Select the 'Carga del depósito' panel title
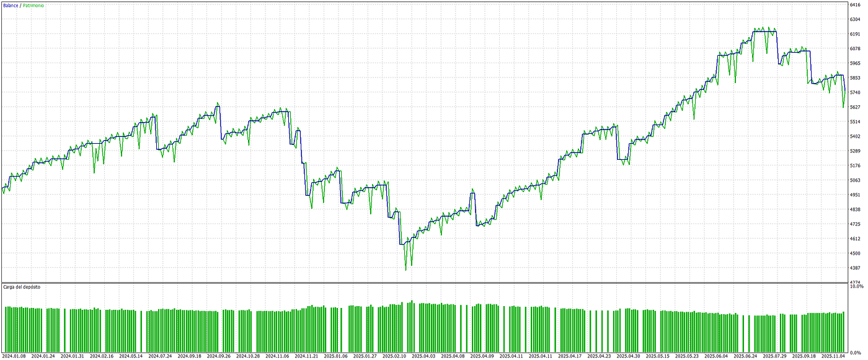Screen dimensions: 868x360 [x=22, y=288]
